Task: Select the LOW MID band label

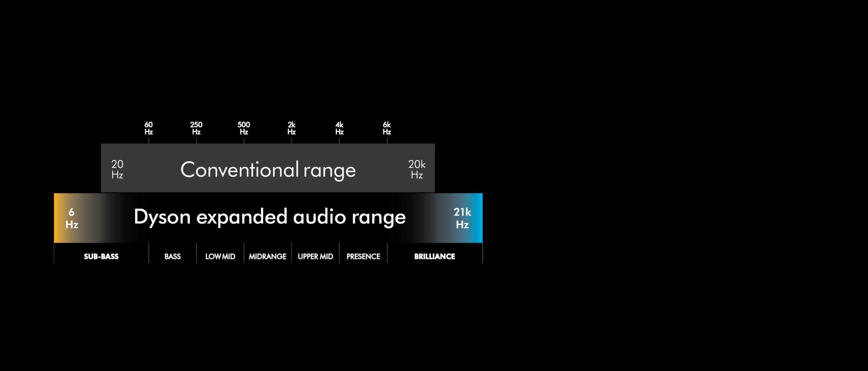Action: [x=220, y=256]
